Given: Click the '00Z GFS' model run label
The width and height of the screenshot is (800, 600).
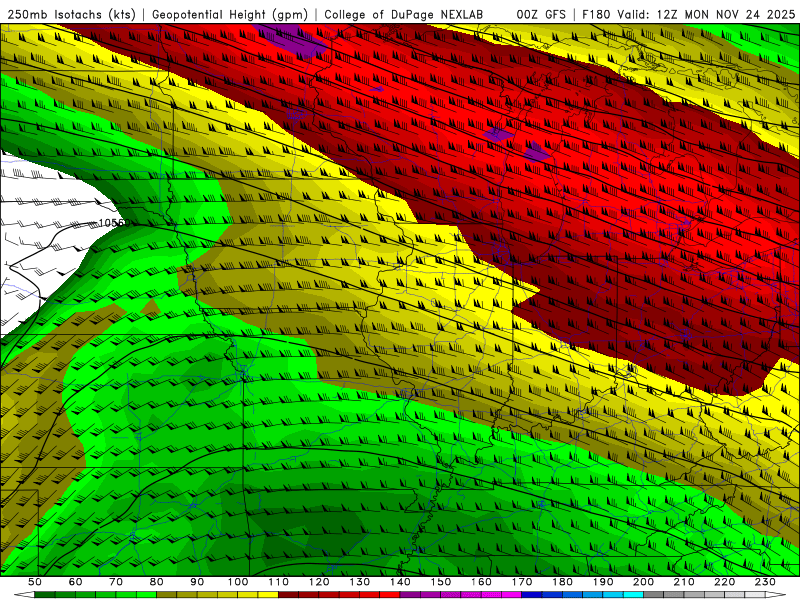Looking at the screenshot, I should [541, 15].
